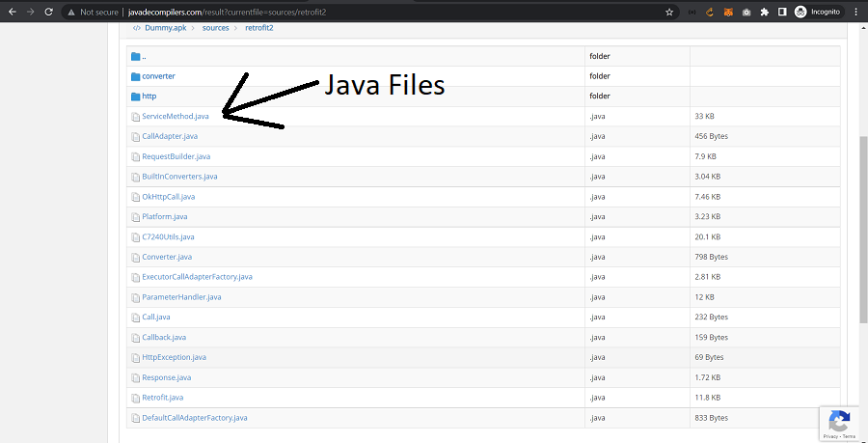Click the file icon beside Platform.java

[135, 217]
